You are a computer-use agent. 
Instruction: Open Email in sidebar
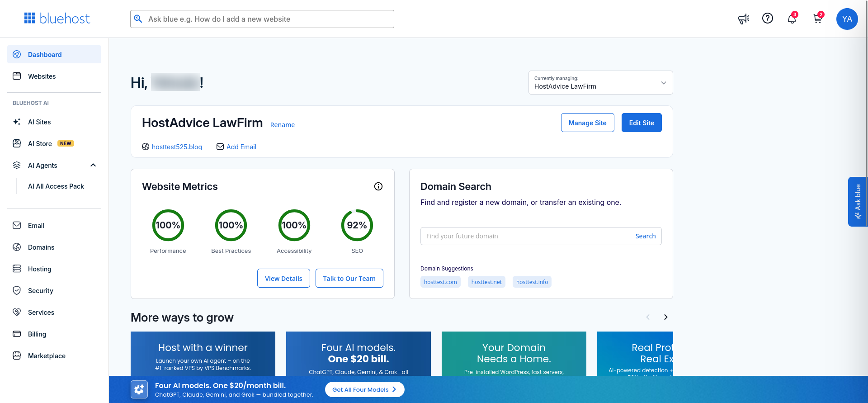pyautogui.click(x=54, y=225)
